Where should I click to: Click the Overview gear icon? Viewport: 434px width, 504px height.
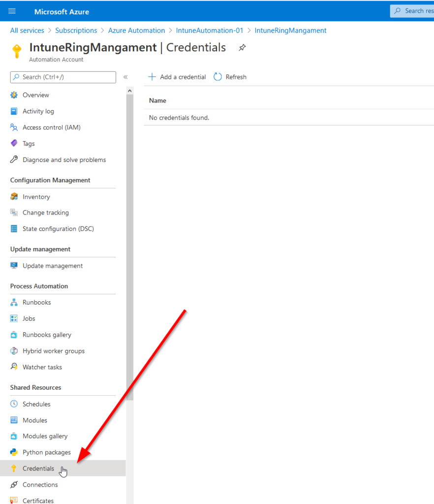[14, 95]
